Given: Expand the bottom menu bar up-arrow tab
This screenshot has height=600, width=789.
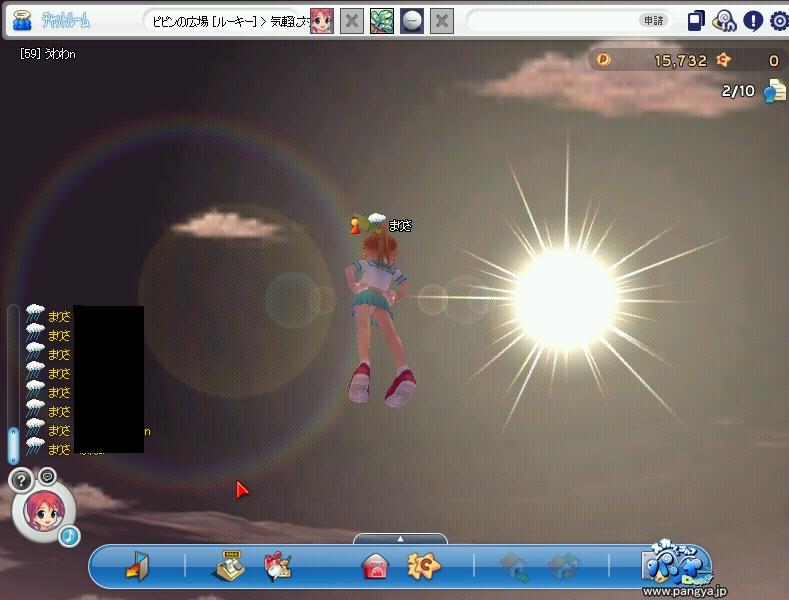Looking at the screenshot, I should [x=400, y=539].
